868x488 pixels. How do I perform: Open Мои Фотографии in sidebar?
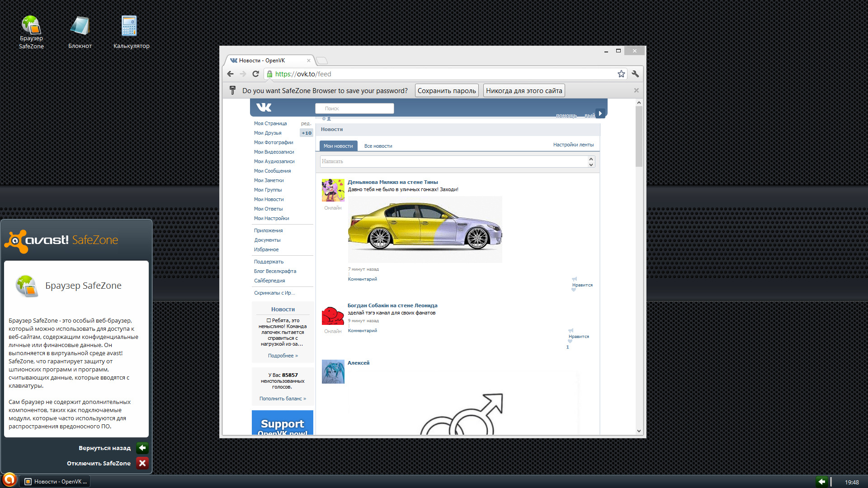(274, 142)
